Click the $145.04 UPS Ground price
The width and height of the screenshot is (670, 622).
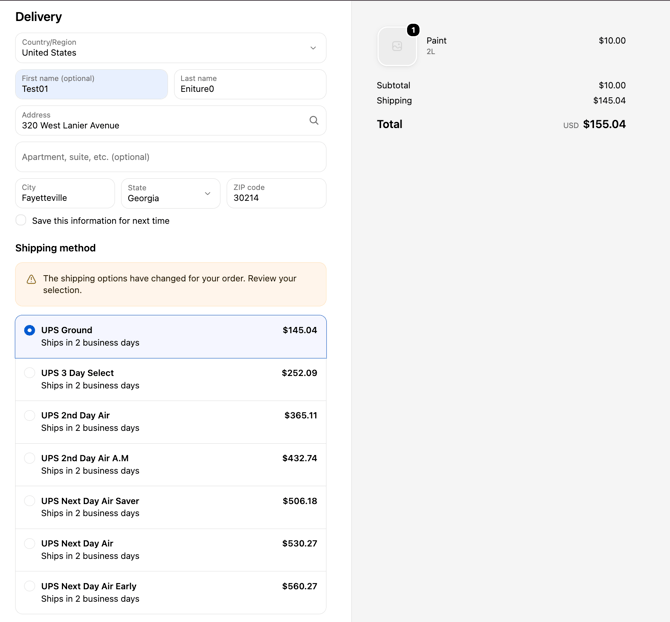300,330
